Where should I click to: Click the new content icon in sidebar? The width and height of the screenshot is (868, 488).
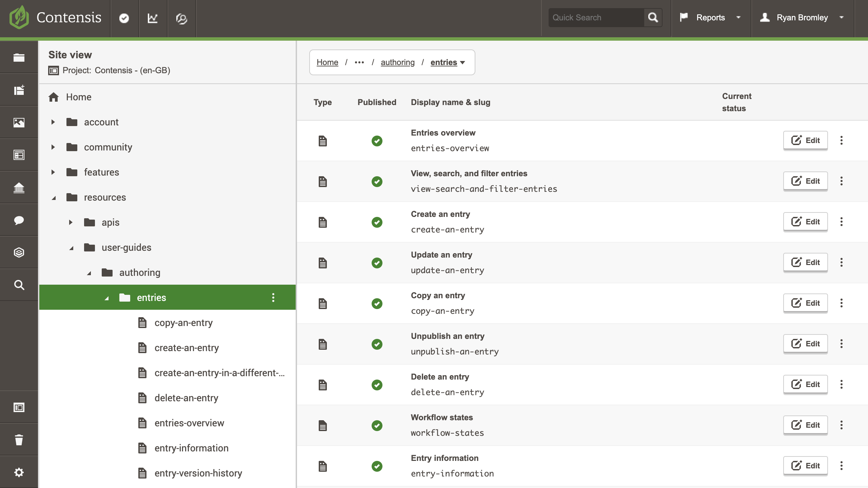click(19, 90)
